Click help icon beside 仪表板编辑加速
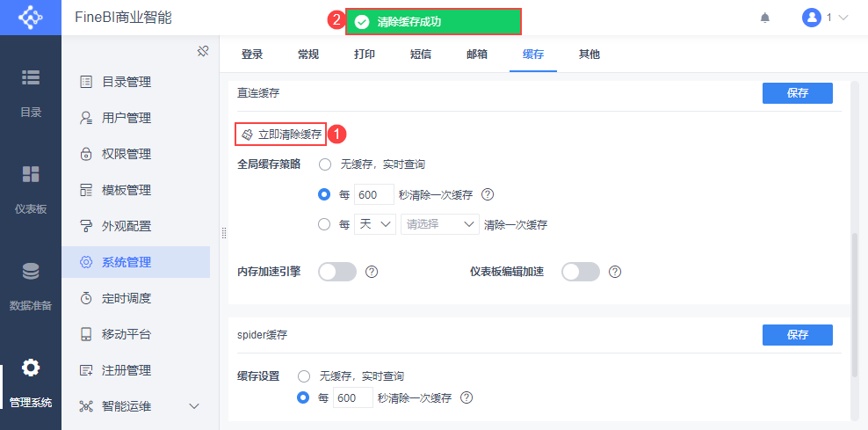 tap(615, 272)
